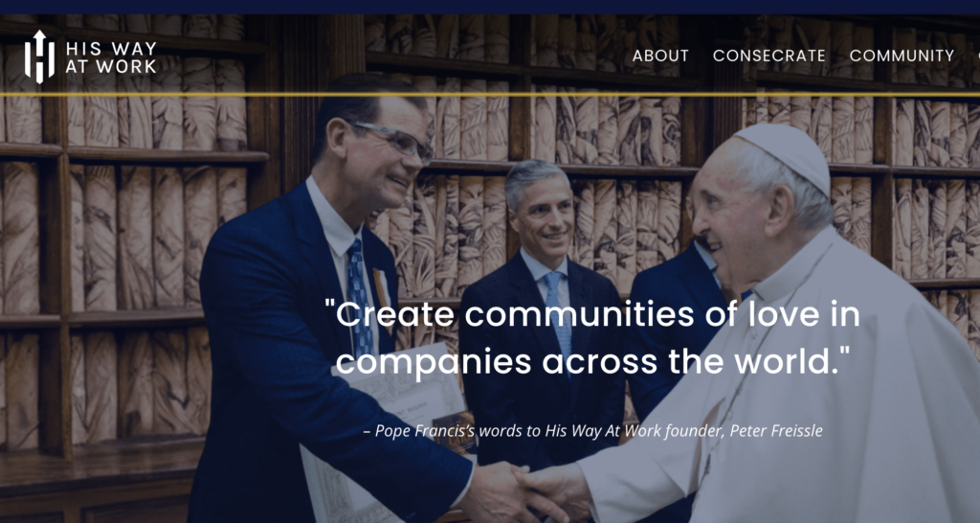Click the Pope Francis's words attribution caption

click(x=592, y=431)
